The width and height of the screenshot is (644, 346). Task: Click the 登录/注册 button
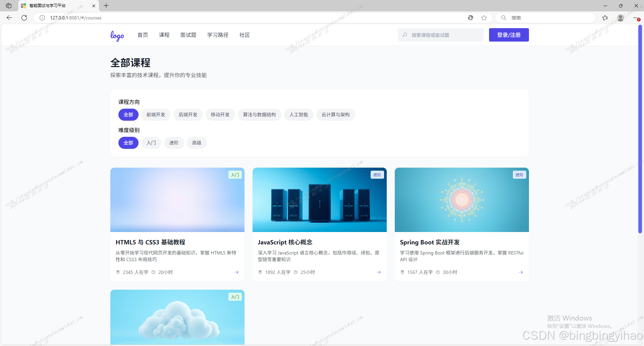pos(509,35)
